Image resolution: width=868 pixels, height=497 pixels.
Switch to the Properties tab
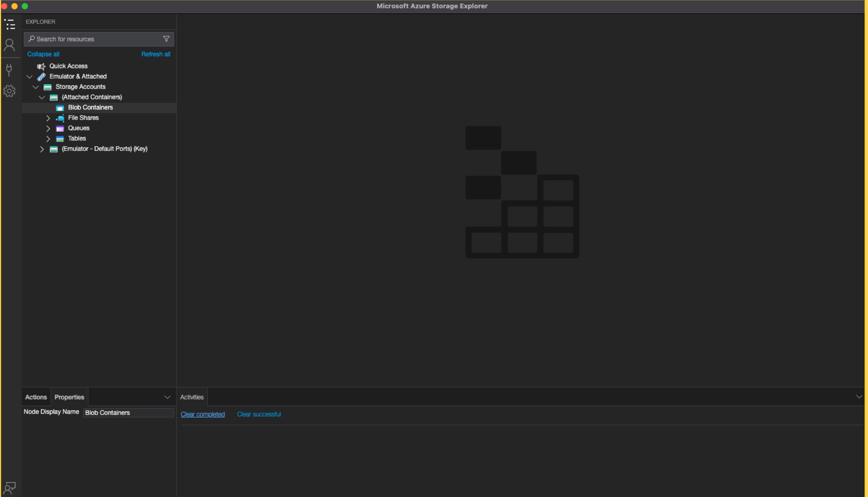(69, 397)
